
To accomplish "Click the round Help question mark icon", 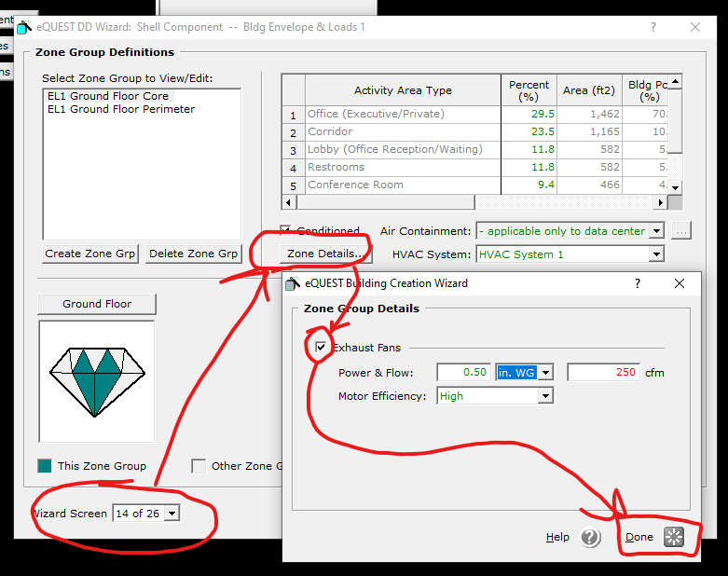I will [x=590, y=537].
